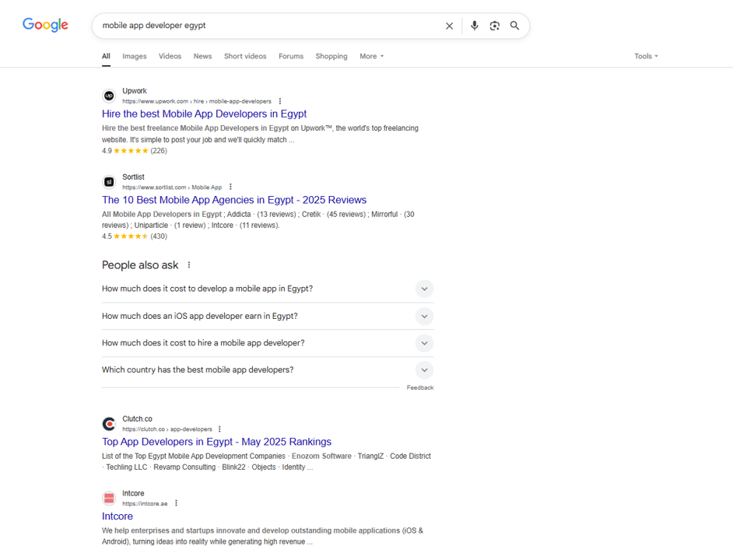Expand cost to develop app in Egypt question
The width and height of the screenshot is (733, 560).
268,289
